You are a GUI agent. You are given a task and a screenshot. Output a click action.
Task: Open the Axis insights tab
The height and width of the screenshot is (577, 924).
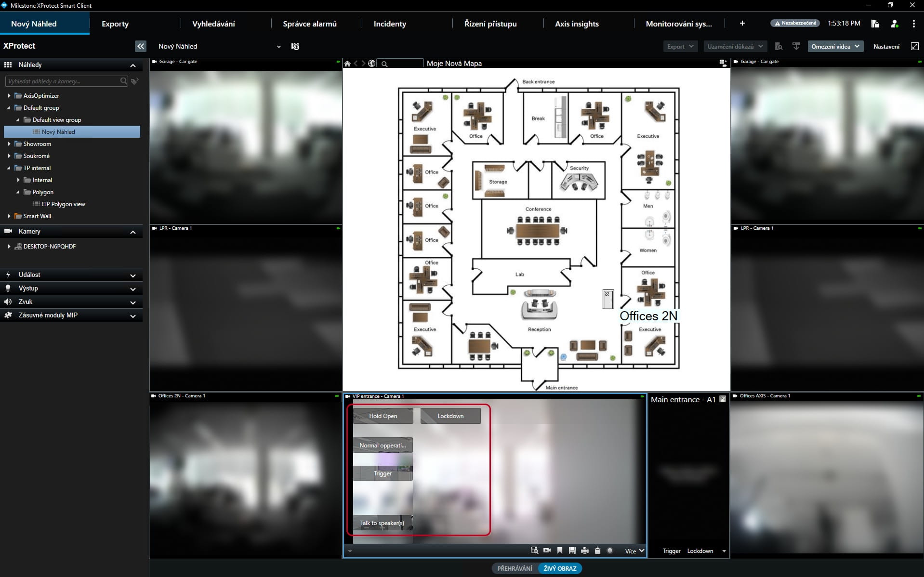tap(577, 24)
